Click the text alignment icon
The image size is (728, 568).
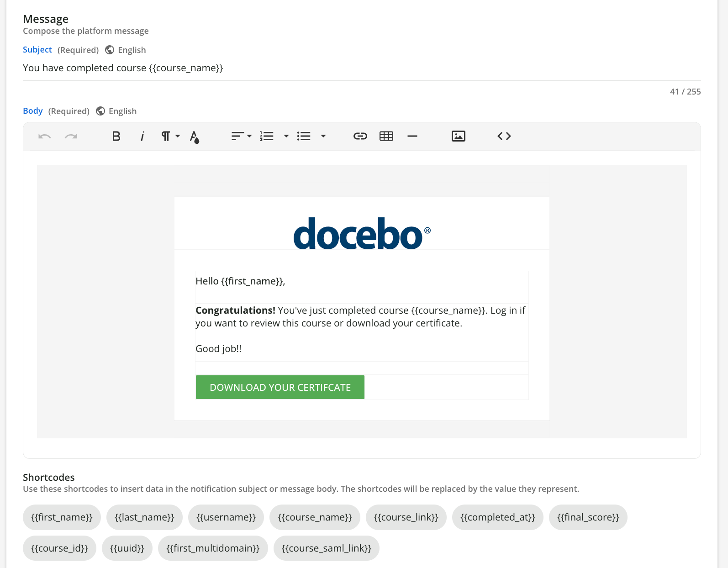click(237, 136)
